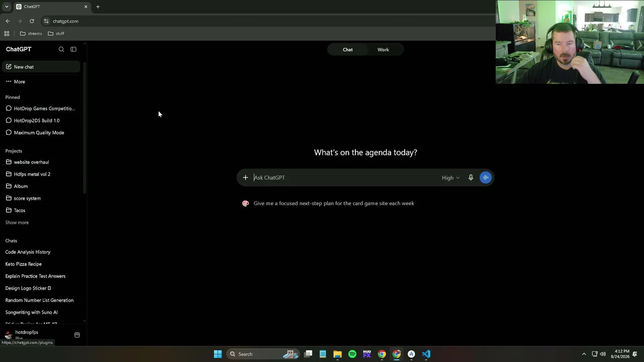
Task: Open Spotify from the taskbar
Action: pos(352,354)
